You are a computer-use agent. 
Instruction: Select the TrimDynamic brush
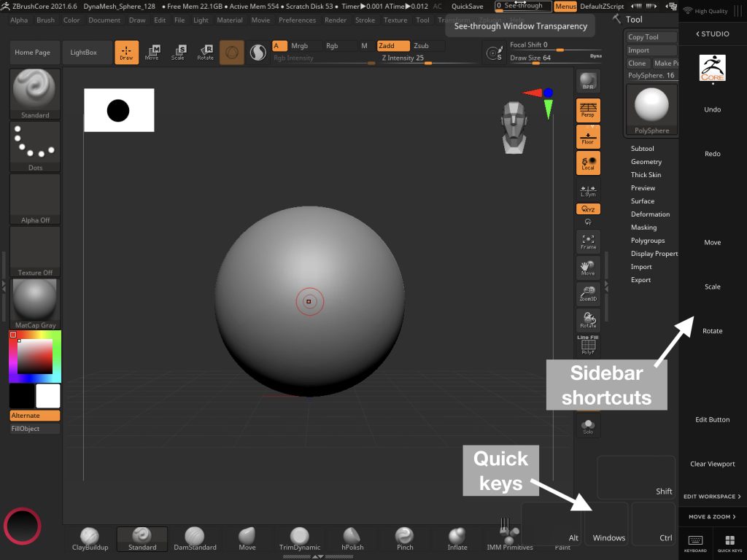299,535
